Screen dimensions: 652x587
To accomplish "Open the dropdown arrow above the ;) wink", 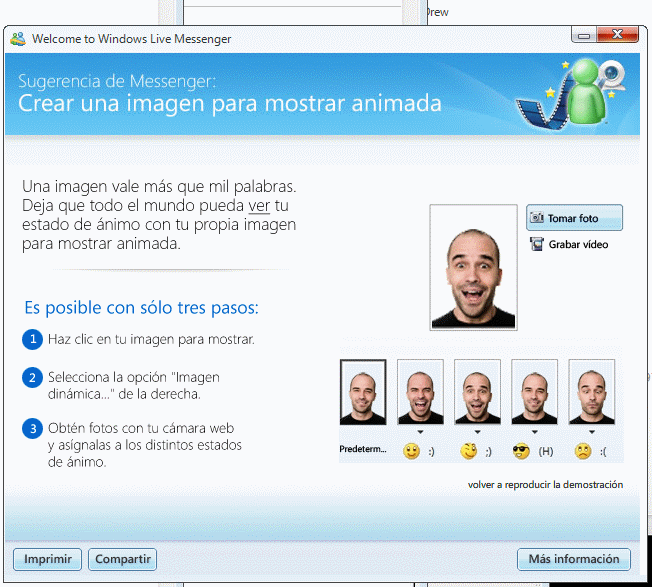I will (x=477, y=432).
